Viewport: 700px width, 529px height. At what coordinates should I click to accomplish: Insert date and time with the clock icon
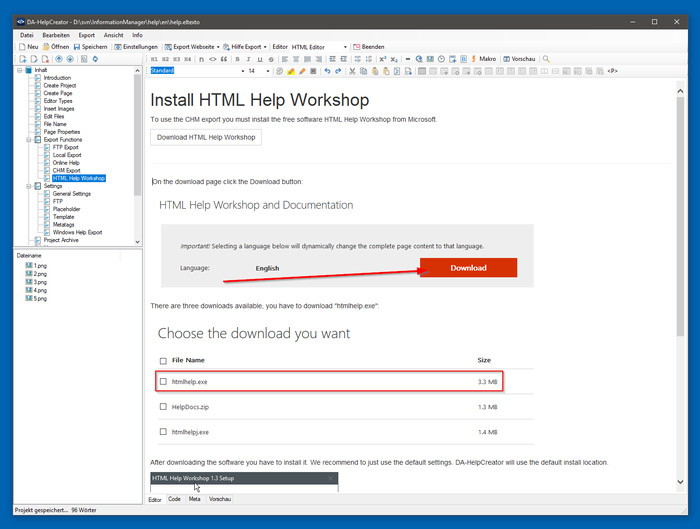point(441,59)
